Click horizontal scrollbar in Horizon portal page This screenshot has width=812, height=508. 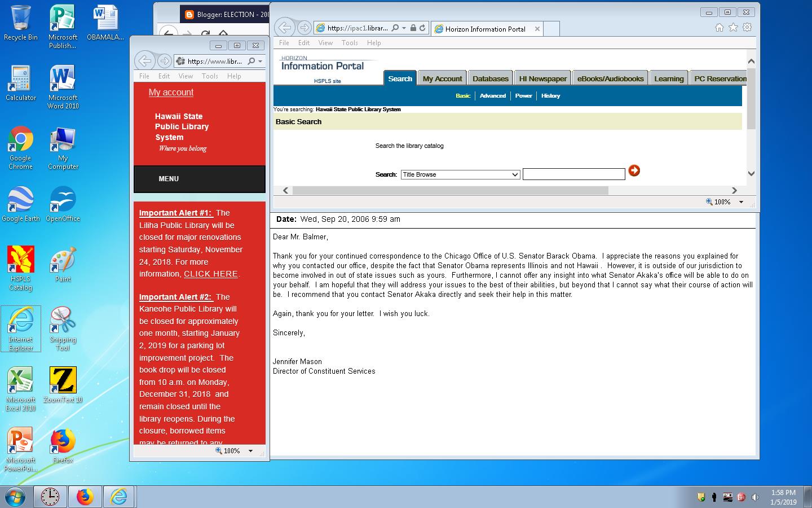coord(450,190)
